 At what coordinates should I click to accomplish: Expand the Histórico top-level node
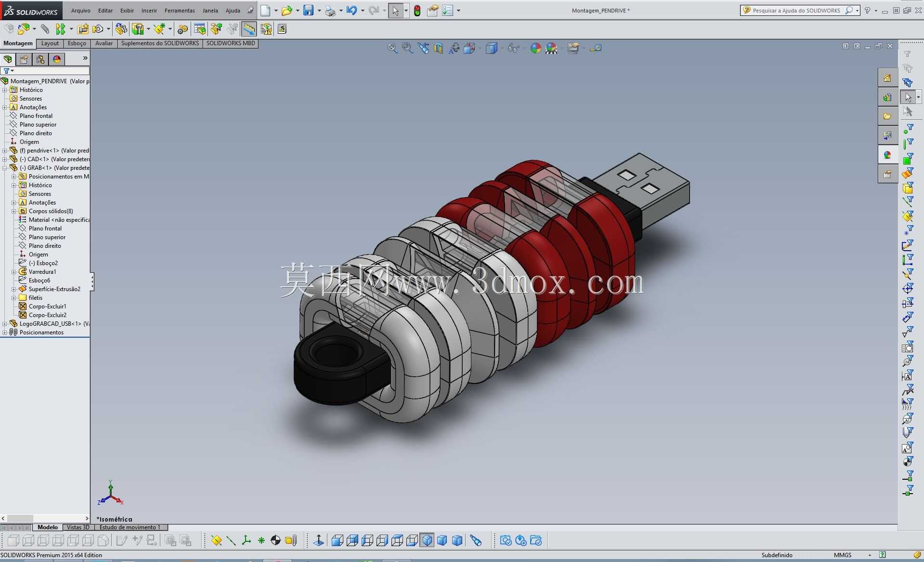(x=5, y=90)
